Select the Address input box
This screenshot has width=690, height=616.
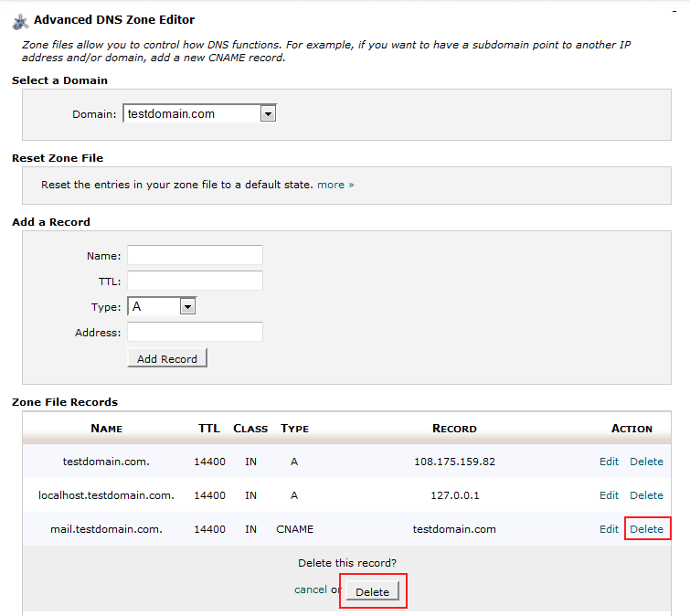coord(195,332)
